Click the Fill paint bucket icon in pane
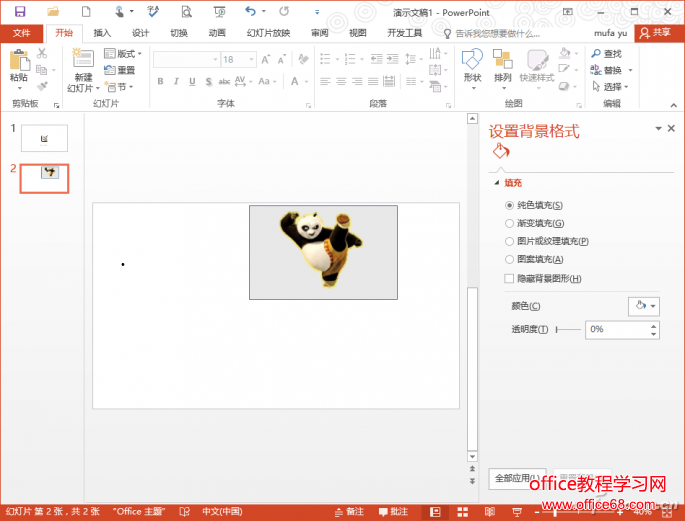Image resolution: width=685 pixels, height=521 pixels. (500, 152)
